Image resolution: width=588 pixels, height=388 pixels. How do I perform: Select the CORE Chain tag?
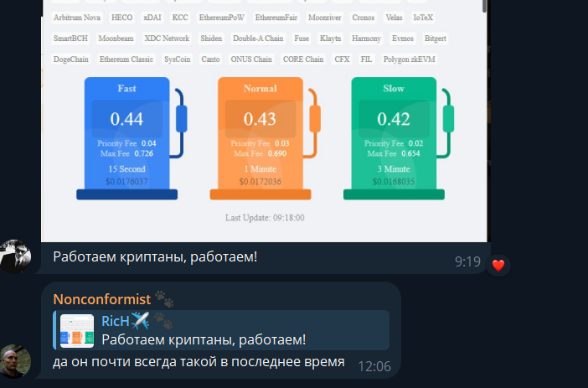303,59
